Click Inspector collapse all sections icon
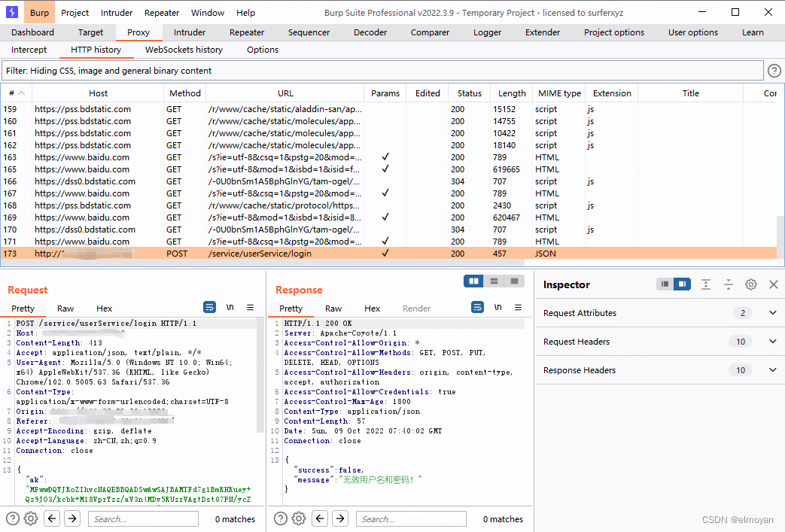This screenshot has width=785, height=532. click(x=729, y=284)
